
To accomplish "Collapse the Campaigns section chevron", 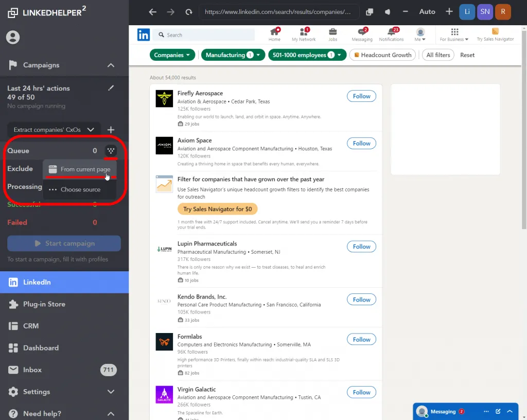I will [x=111, y=65].
